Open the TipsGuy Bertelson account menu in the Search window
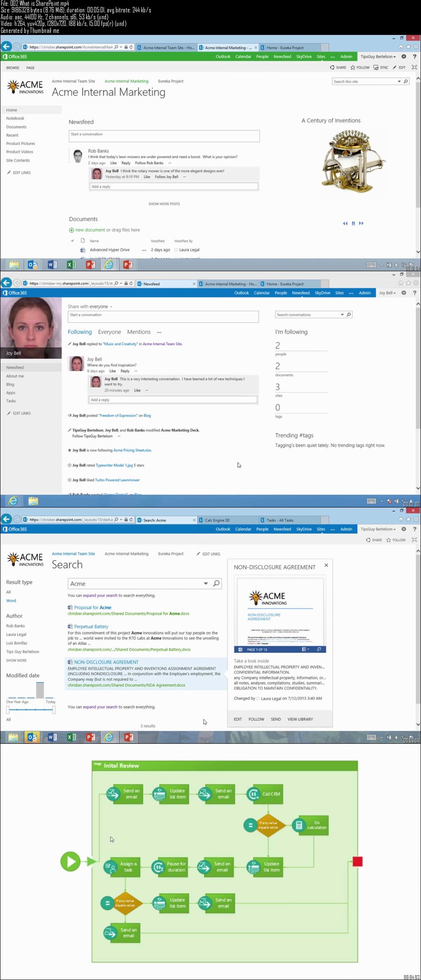This screenshot has width=421, height=980. [x=378, y=529]
